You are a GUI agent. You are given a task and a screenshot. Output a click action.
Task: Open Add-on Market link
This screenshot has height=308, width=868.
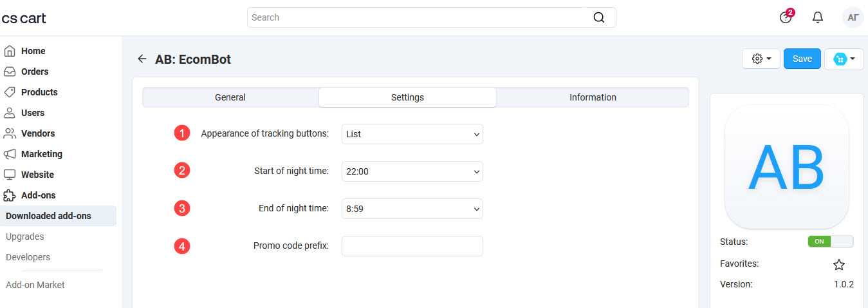coord(35,285)
